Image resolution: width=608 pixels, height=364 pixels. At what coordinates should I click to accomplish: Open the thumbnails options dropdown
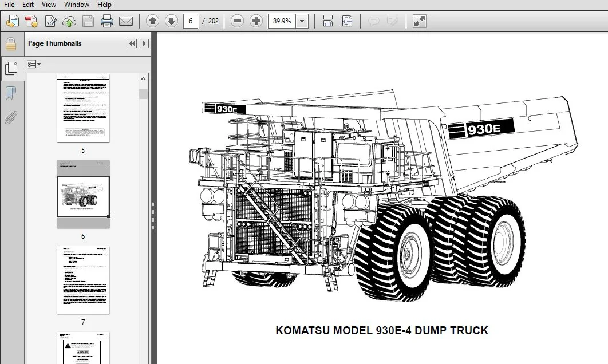coord(34,64)
